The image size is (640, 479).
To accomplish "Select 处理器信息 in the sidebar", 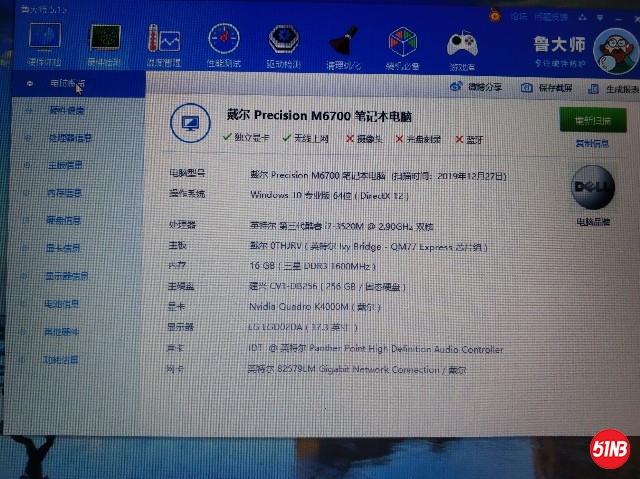I will tap(70, 138).
